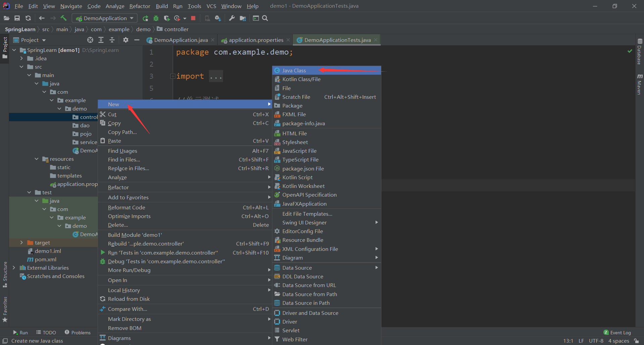Screen dimensions: 644x345
Task: Open the Navigate menu
Action: click(71, 6)
